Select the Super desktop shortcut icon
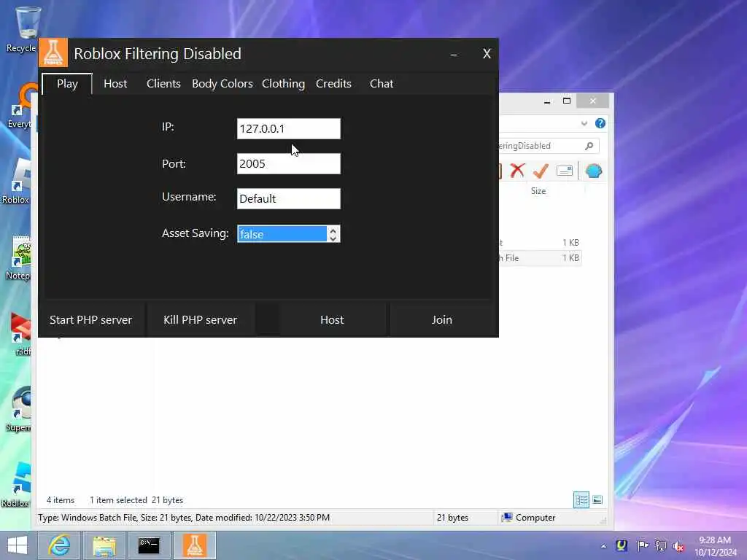 coord(19,410)
